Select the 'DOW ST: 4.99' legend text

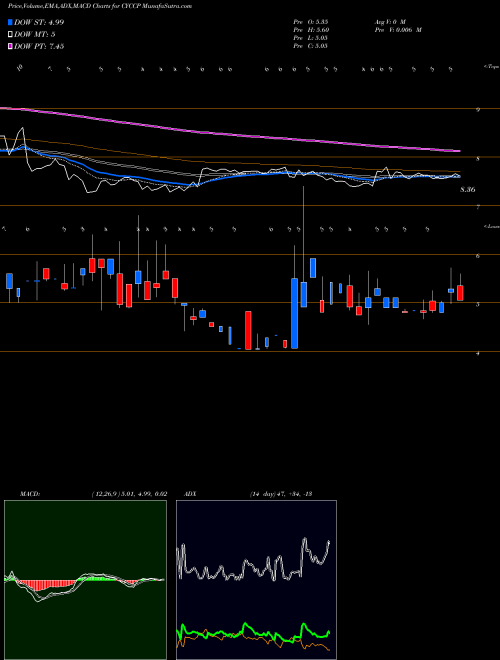coord(39,22)
